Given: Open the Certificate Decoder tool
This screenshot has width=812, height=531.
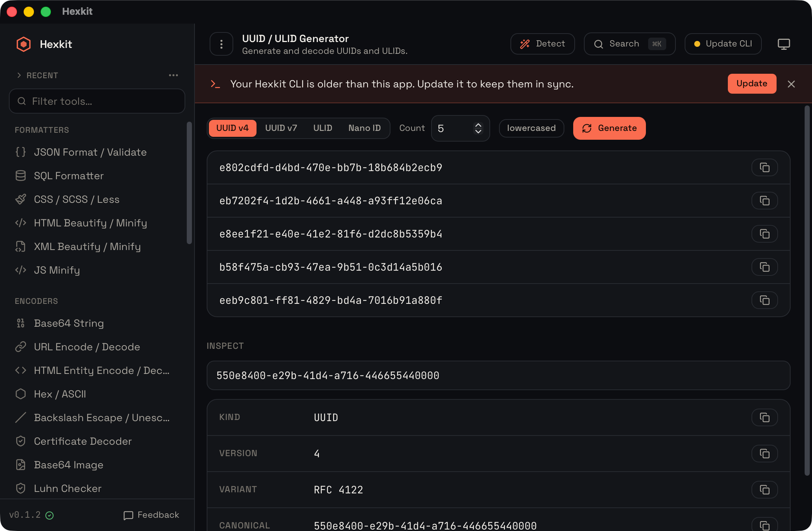Looking at the screenshot, I should pos(97,441).
